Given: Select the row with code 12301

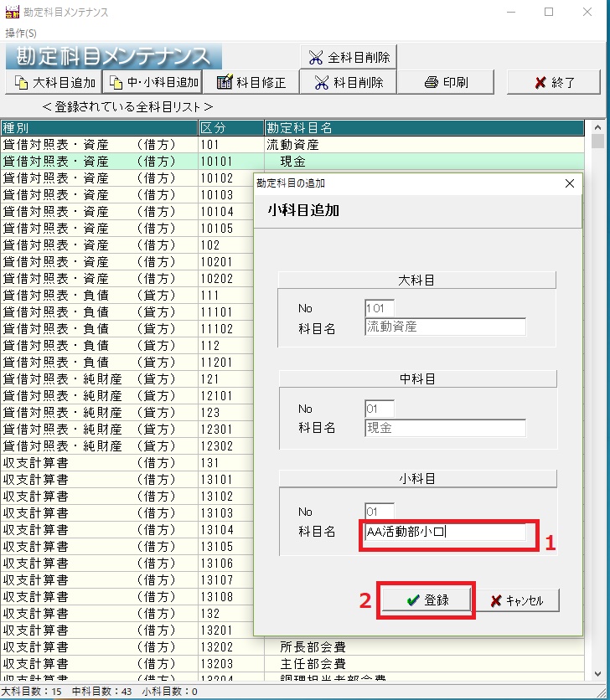Looking at the screenshot, I should [127, 429].
